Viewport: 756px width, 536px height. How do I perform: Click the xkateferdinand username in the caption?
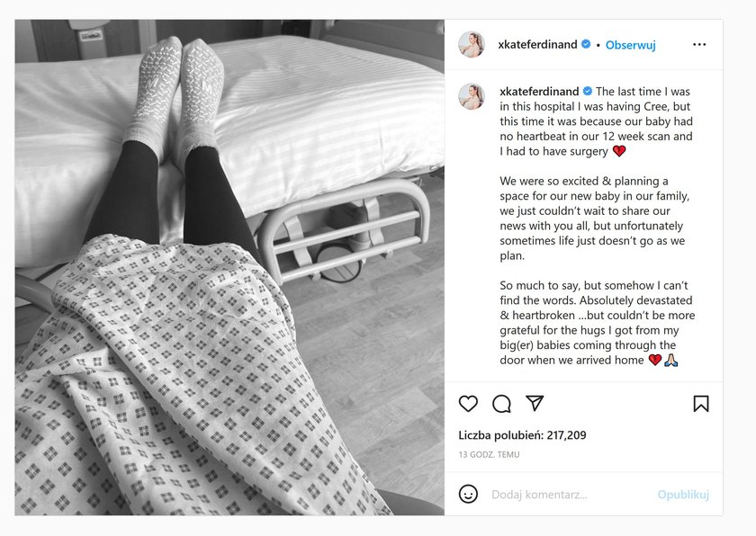pyautogui.click(x=539, y=92)
